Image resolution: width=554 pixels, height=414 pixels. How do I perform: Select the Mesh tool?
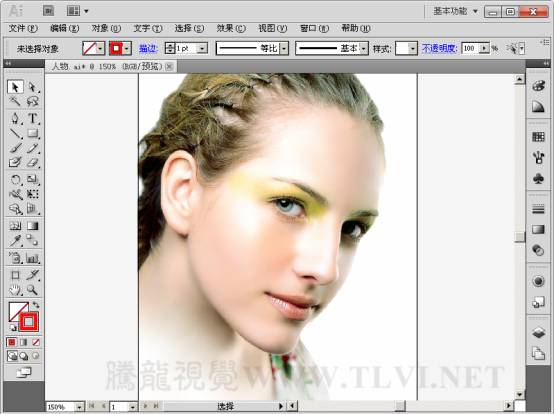[x=15, y=226]
